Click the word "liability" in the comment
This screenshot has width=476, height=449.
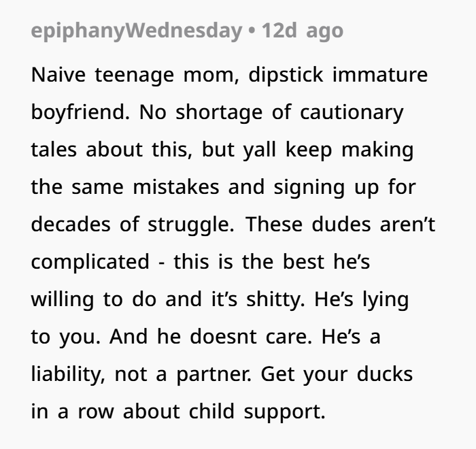coord(67,374)
